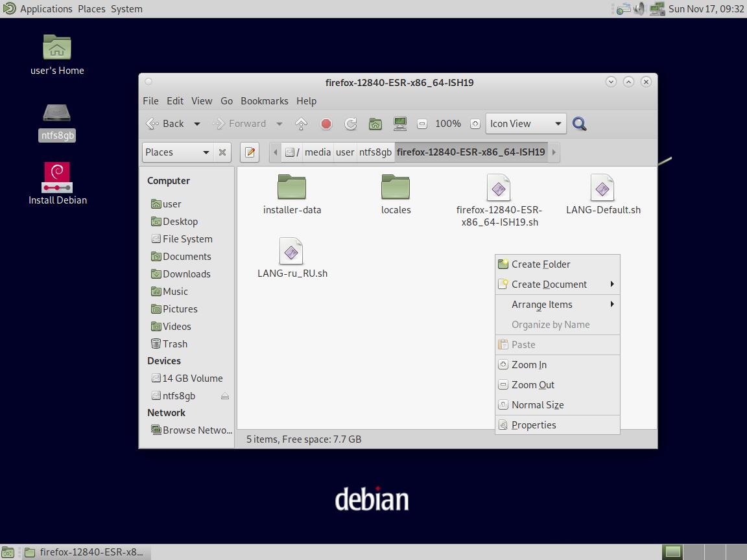Choose Create Folder from context menu
This screenshot has height=560, width=747.
coord(558,264)
